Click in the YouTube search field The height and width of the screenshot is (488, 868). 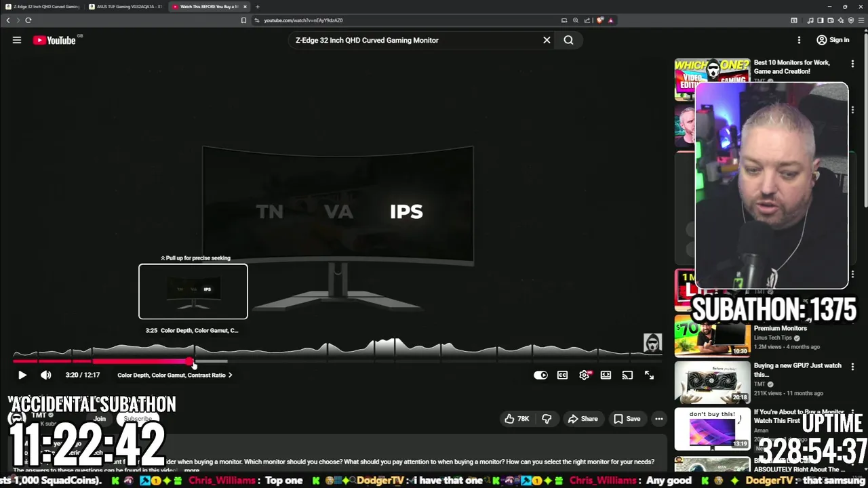(x=414, y=40)
